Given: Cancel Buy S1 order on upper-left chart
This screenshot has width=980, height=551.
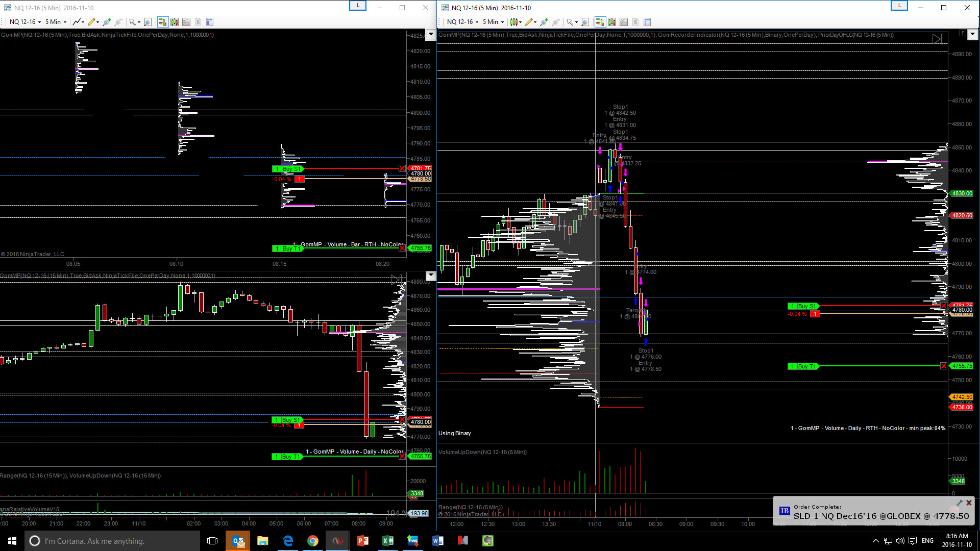Looking at the screenshot, I should [402, 169].
